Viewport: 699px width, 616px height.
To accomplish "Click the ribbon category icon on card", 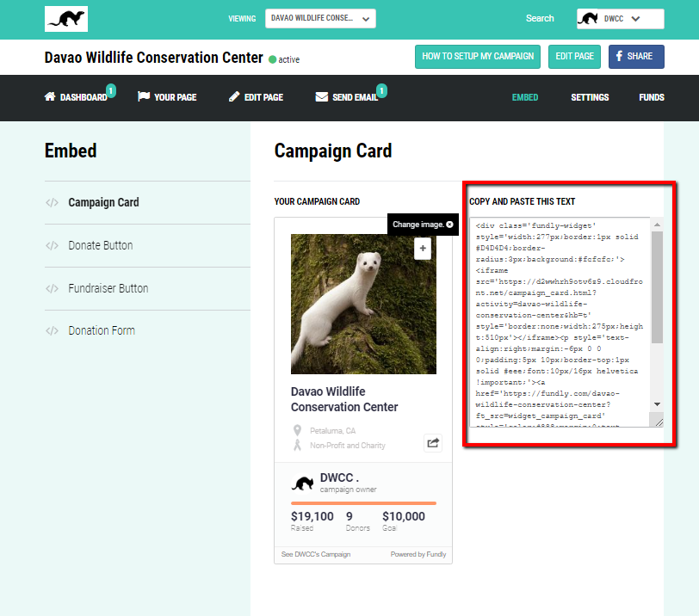I will pos(297,445).
